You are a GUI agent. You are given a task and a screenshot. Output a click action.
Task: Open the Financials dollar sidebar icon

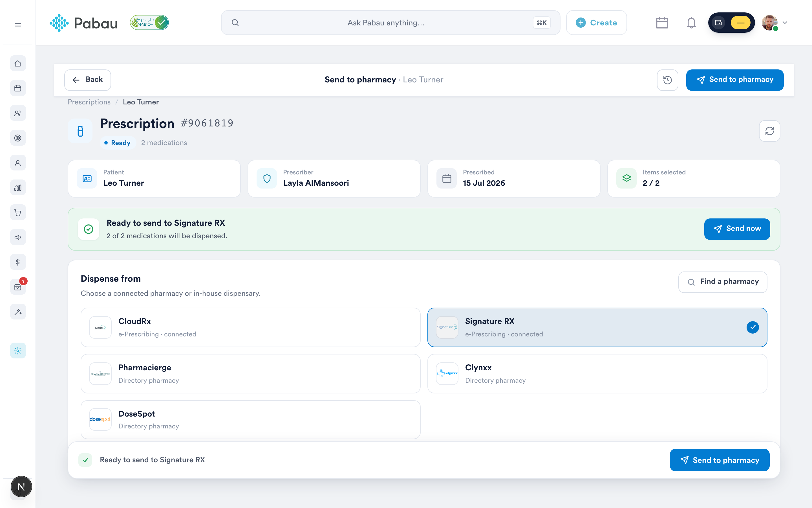(x=18, y=262)
